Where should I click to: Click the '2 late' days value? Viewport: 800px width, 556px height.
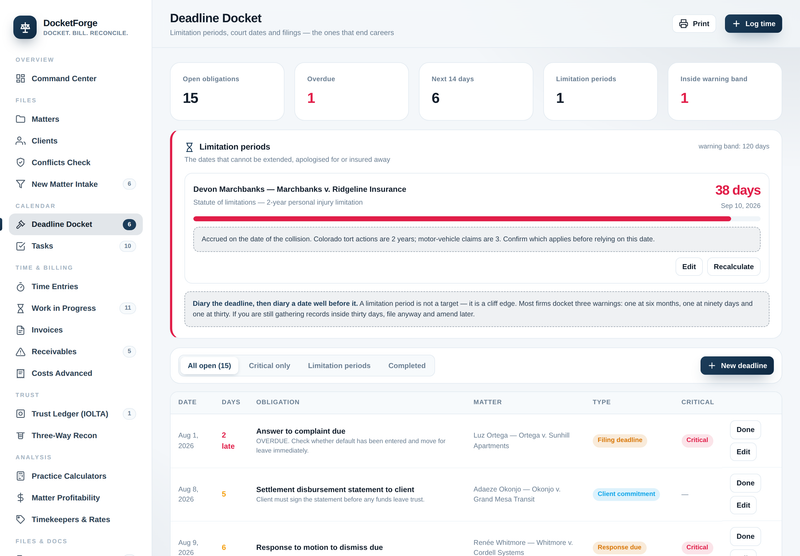click(228, 441)
